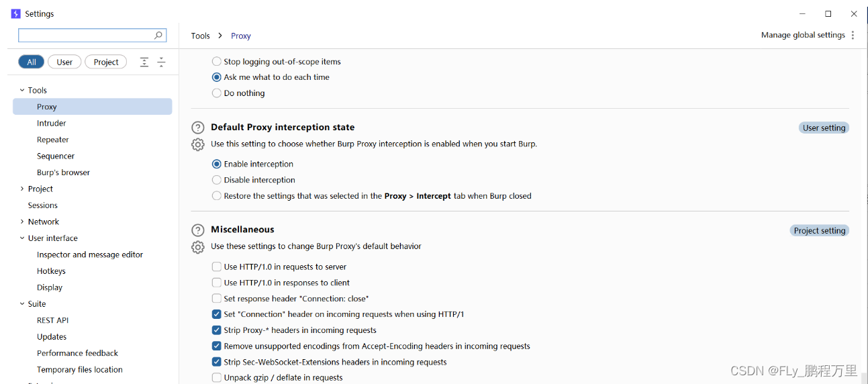
Task: Open Hotkeys settings
Action: [x=51, y=271]
